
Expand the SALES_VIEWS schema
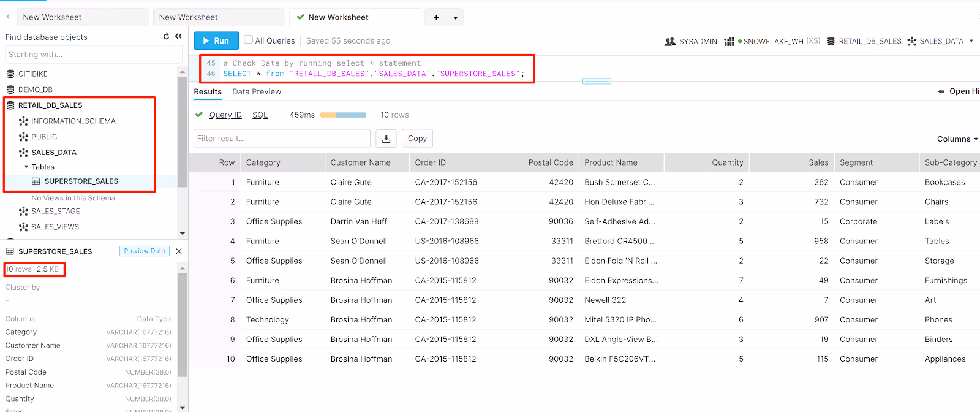pos(55,227)
